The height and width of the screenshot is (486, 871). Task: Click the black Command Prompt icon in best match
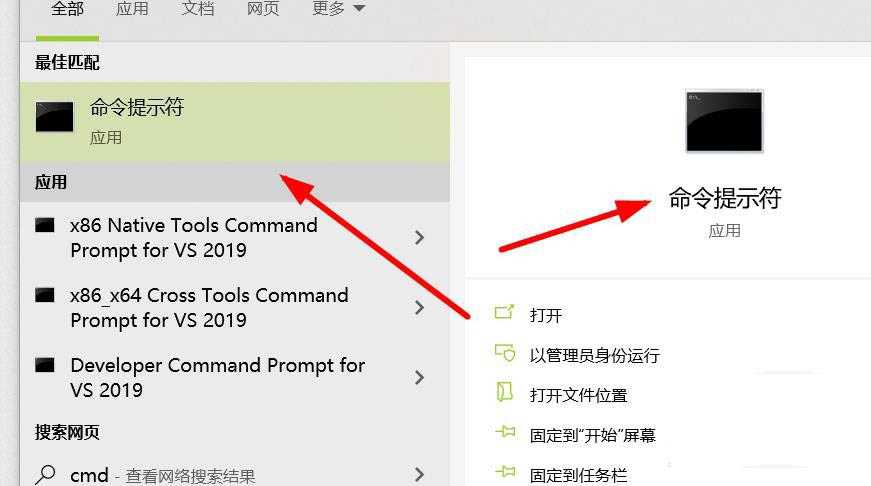point(54,117)
